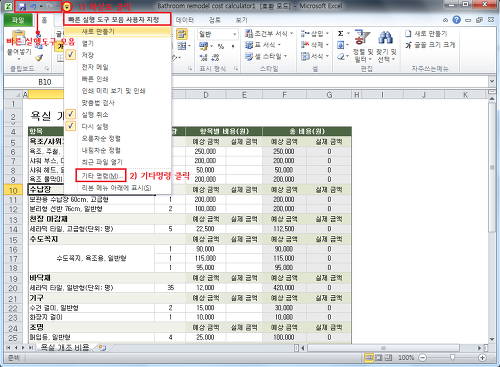Screen dimensions: 500x367
Task: Switch to the 데이터 (Data) tab
Action: [185, 20]
